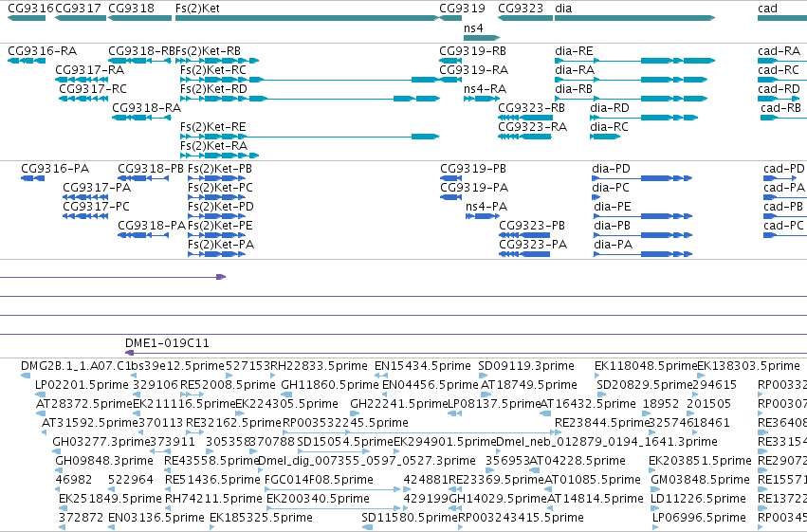
Task: Select the cad gene label
Action: point(767,9)
